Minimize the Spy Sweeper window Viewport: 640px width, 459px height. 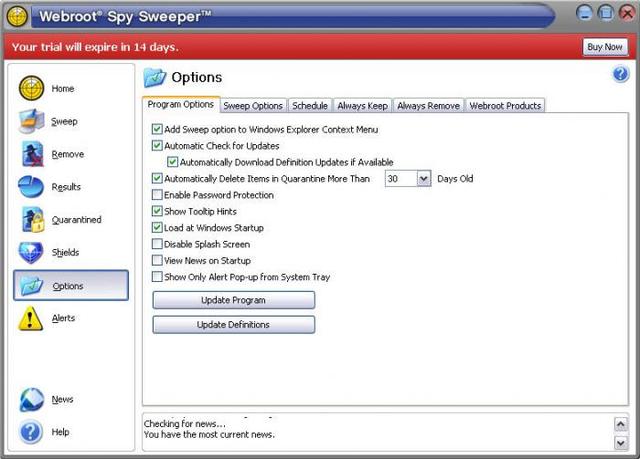pos(584,13)
